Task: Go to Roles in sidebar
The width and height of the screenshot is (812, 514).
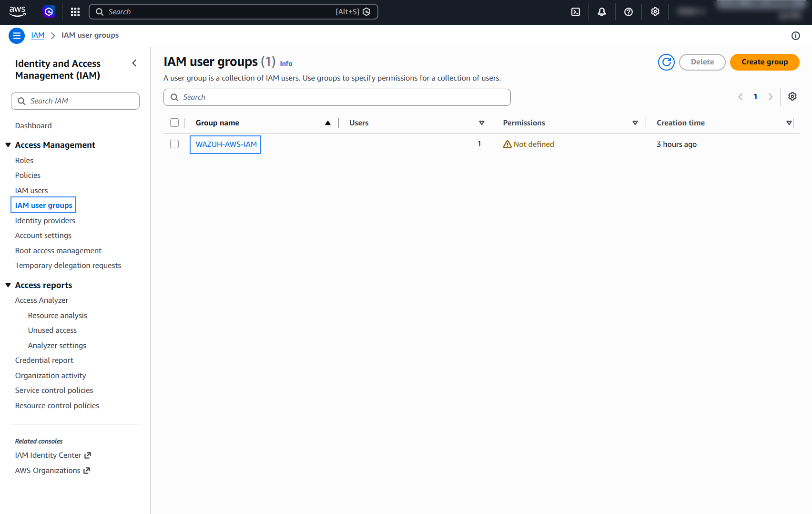Action: pos(24,161)
